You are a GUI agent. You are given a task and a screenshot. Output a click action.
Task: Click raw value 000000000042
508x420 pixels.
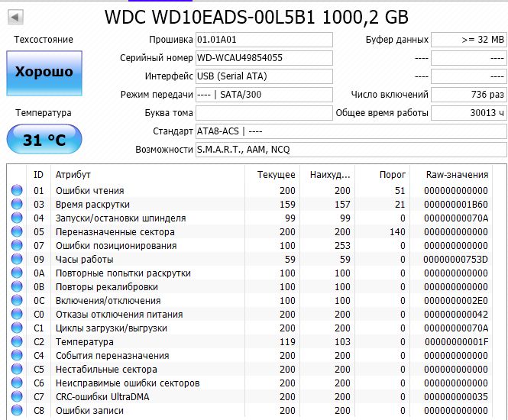coord(456,315)
